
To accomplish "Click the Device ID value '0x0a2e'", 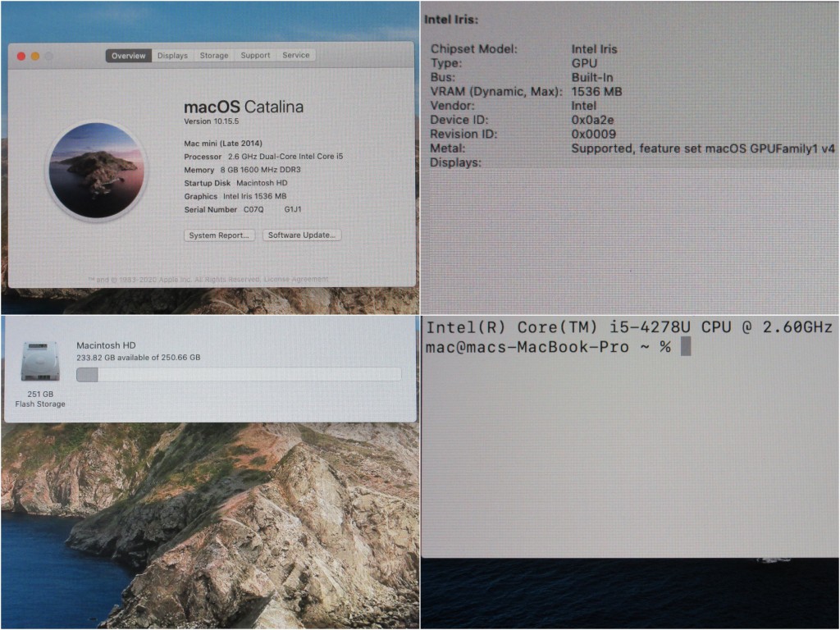I will click(592, 120).
